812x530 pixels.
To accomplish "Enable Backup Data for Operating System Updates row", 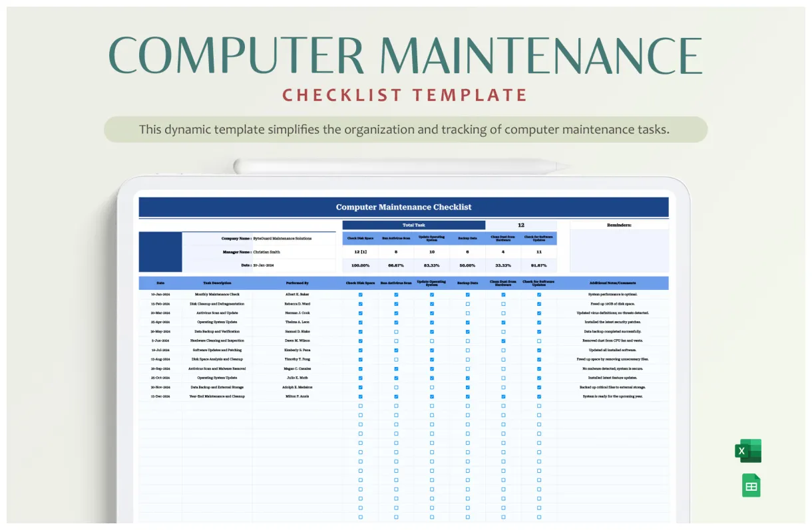I will tap(467, 321).
